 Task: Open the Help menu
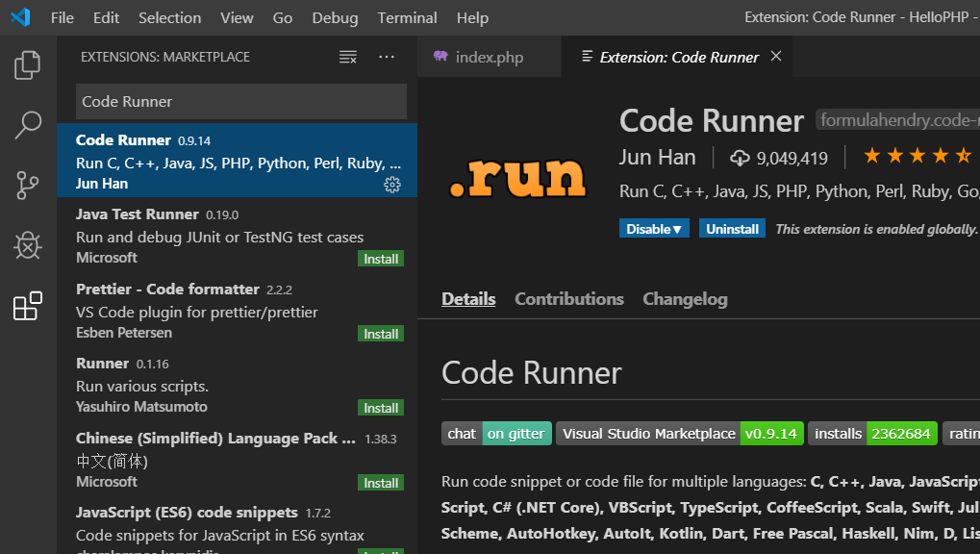click(472, 17)
